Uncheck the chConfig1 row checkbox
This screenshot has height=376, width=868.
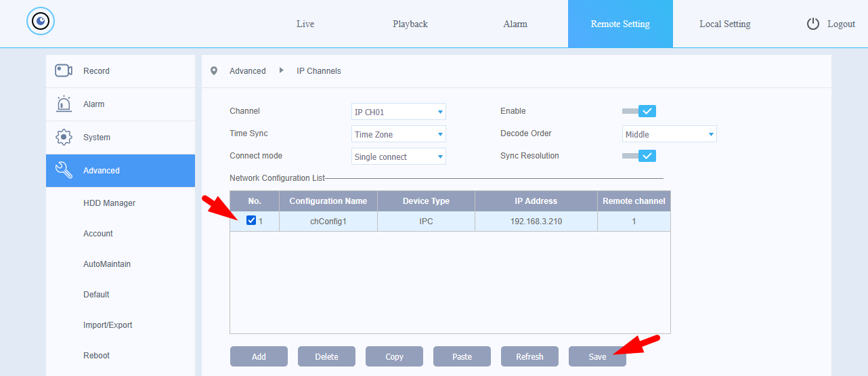[x=251, y=221]
